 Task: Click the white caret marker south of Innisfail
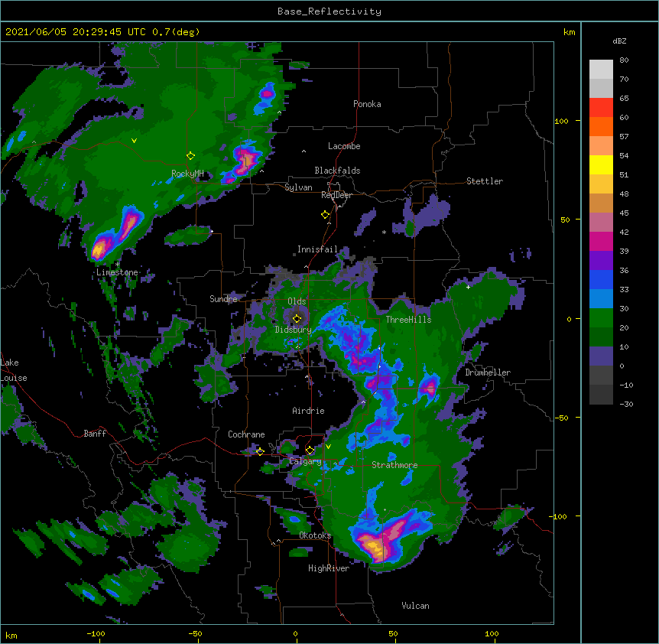point(306,267)
